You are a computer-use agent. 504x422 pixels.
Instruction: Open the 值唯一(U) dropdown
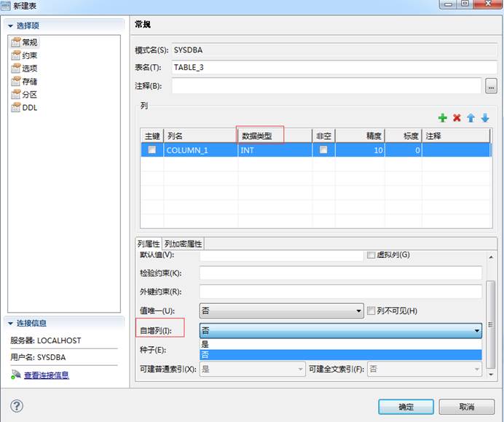pyautogui.click(x=282, y=310)
